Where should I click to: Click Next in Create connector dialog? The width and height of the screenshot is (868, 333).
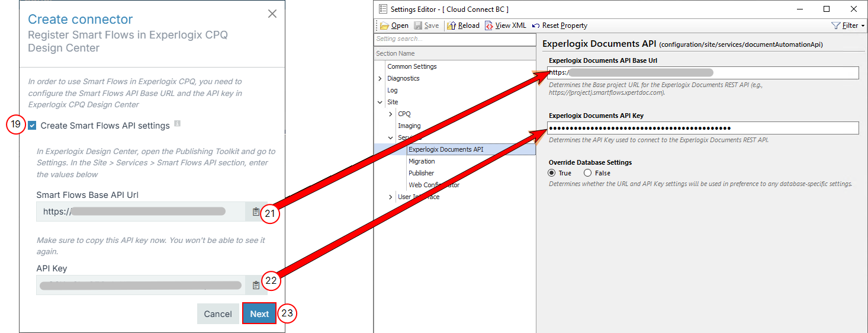[259, 314]
